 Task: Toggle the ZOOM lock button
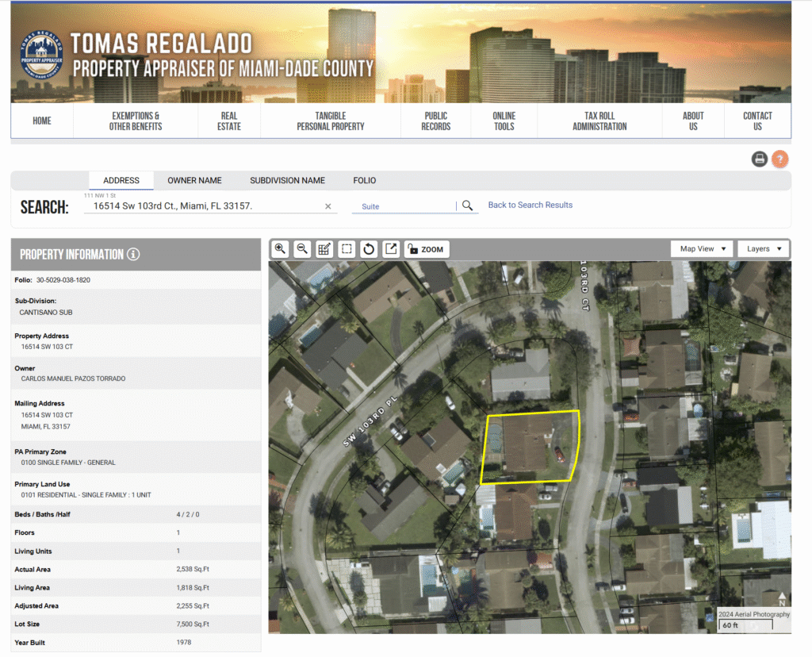(x=426, y=249)
